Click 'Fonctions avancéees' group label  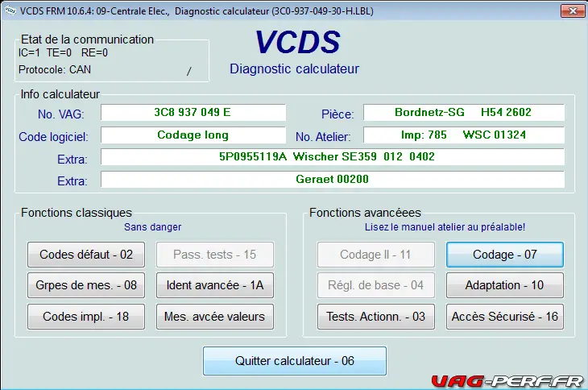pos(365,213)
